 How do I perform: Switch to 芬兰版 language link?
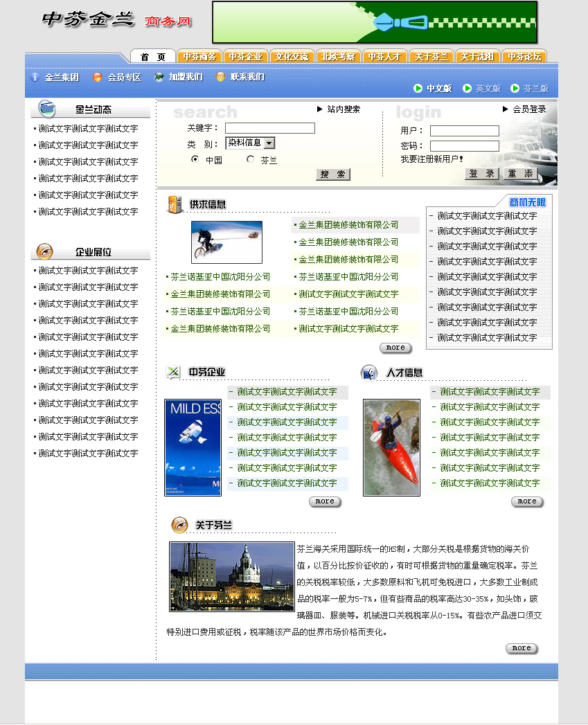536,89
